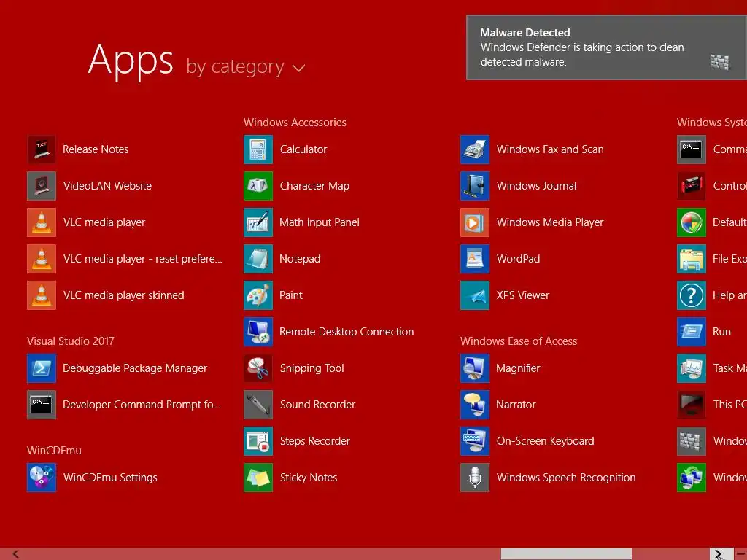This screenshot has height=560, width=747.
Task: Launch the Snipping Tool icon
Action: tap(258, 368)
